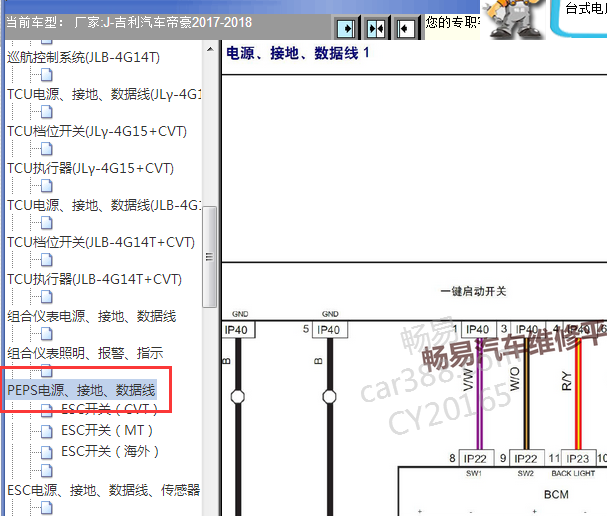
Task: Click the mechanic mascot image
Action: tap(514, 19)
